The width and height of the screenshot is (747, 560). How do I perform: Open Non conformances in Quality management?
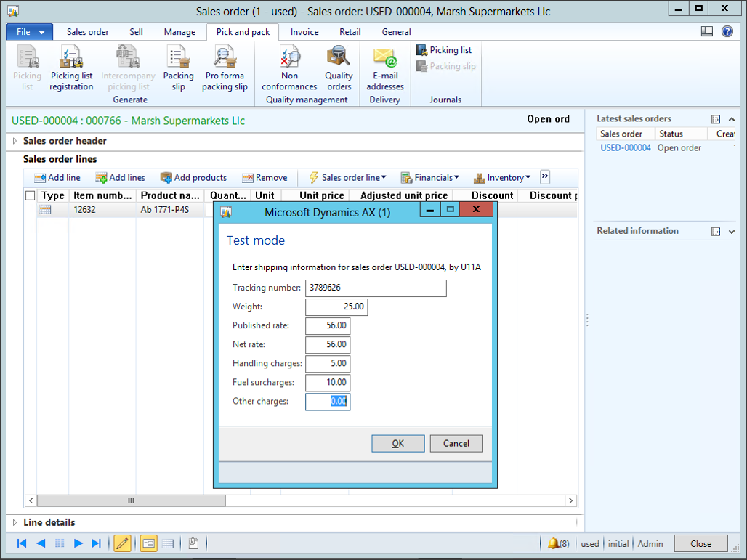289,68
